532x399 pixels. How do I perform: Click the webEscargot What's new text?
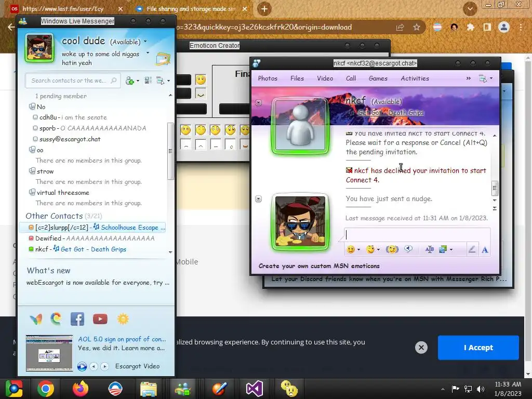click(x=98, y=283)
